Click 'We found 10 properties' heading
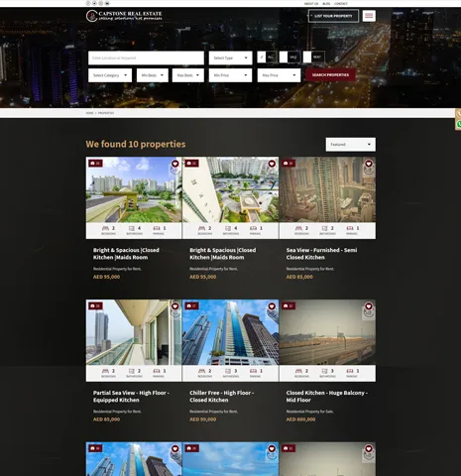Screen dimensions: 461x476 [x=136, y=144]
